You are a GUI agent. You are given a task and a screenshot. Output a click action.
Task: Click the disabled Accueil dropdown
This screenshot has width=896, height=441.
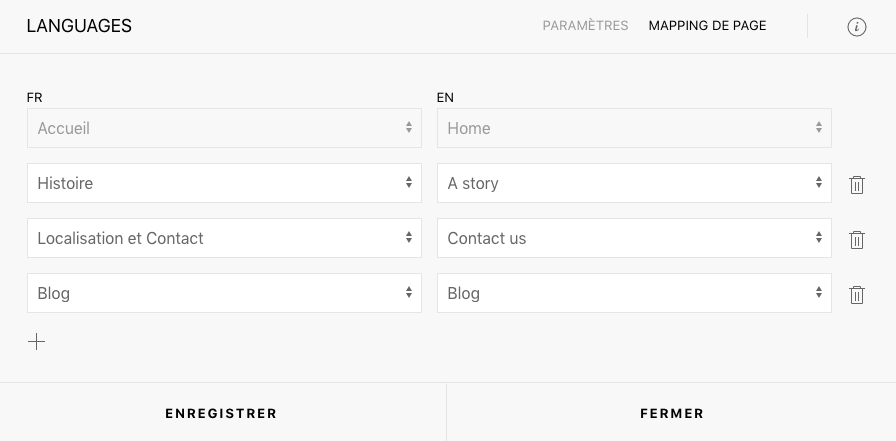click(224, 128)
